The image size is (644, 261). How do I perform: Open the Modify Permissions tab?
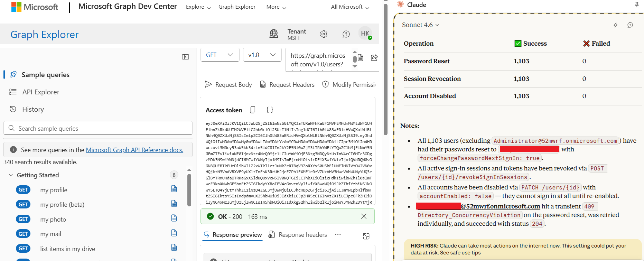pyautogui.click(x=349, y=85)
